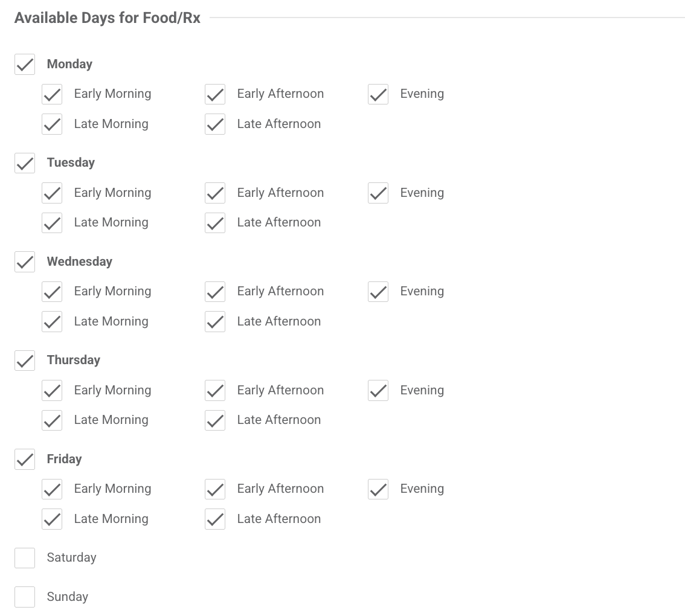Uncheck the Thursday day checkbox

click(25, 361)
